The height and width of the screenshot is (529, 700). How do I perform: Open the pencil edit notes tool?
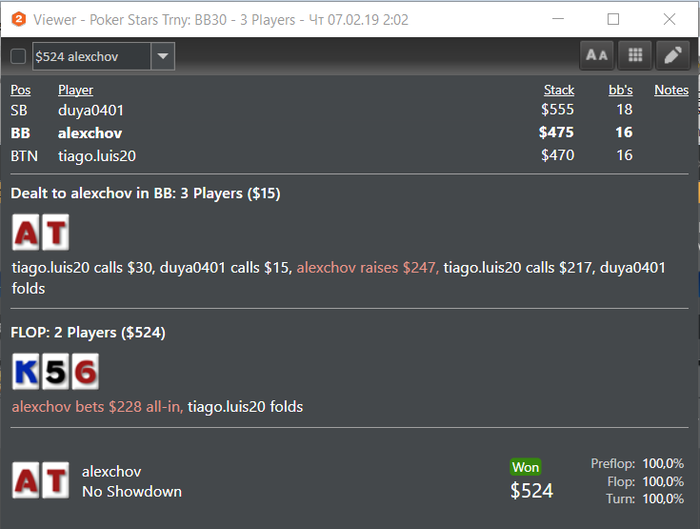(x=671, y=56)
